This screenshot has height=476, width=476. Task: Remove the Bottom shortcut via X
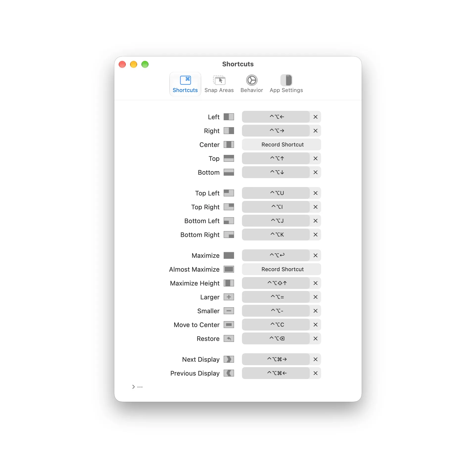(315, 172)
